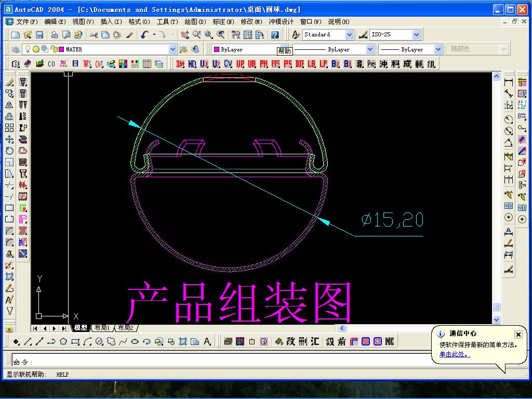Click the Linear Dimension tool on right toolbar
Screen dimensions: 532x399
tap(508, 82)
